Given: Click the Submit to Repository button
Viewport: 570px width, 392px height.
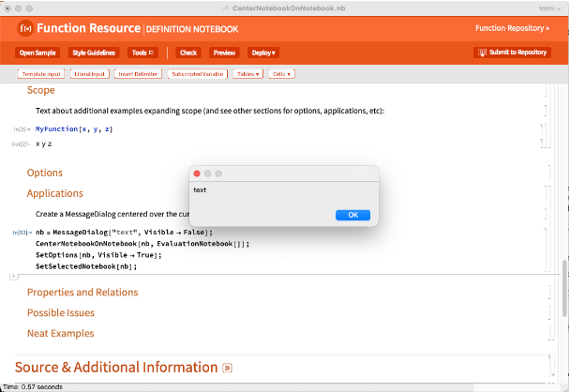Looking at the screenshot, I should tap(512, 53).
